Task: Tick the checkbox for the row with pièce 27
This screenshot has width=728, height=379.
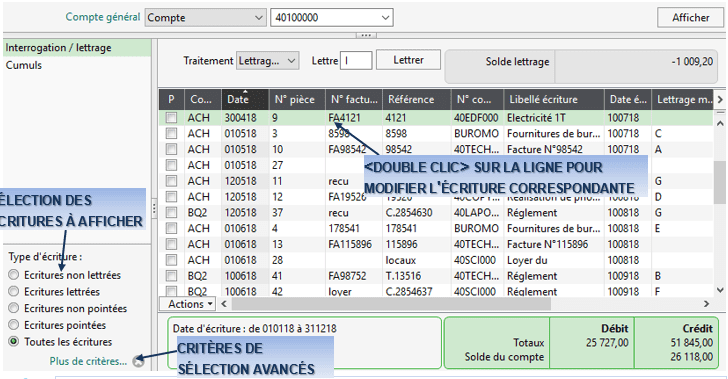Action: click(x=171, y=165)
